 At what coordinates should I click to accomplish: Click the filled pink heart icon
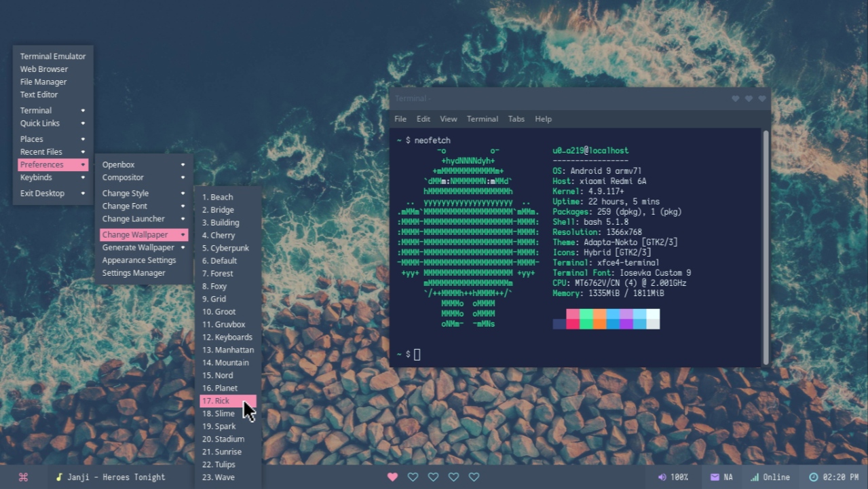point(392,477)
